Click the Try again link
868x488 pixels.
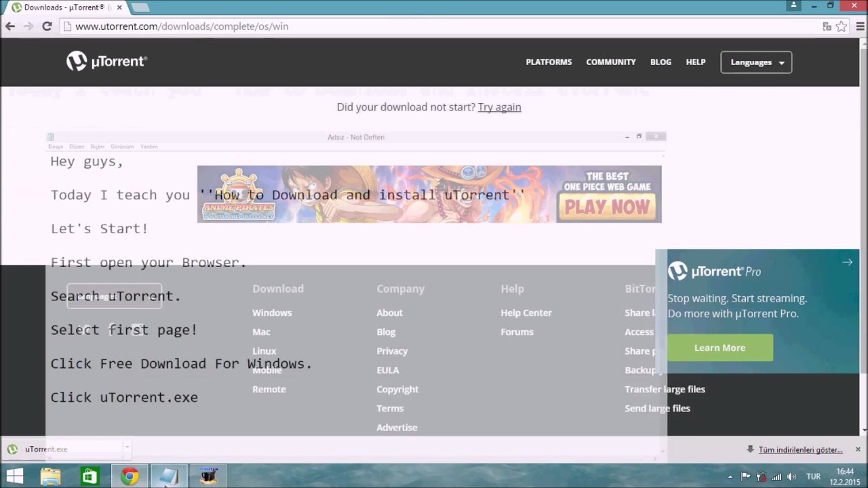(499, 107)
